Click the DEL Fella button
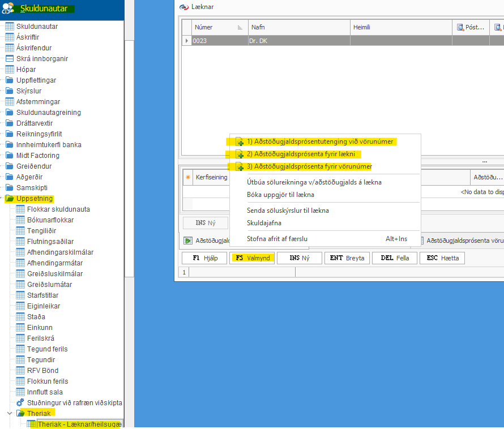This screenshot has width=504, height=429. click(395, 258)
